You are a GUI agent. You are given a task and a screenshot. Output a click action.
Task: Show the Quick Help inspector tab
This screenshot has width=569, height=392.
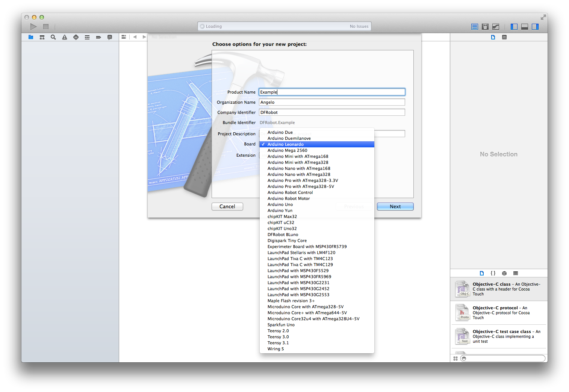(504, 37)
